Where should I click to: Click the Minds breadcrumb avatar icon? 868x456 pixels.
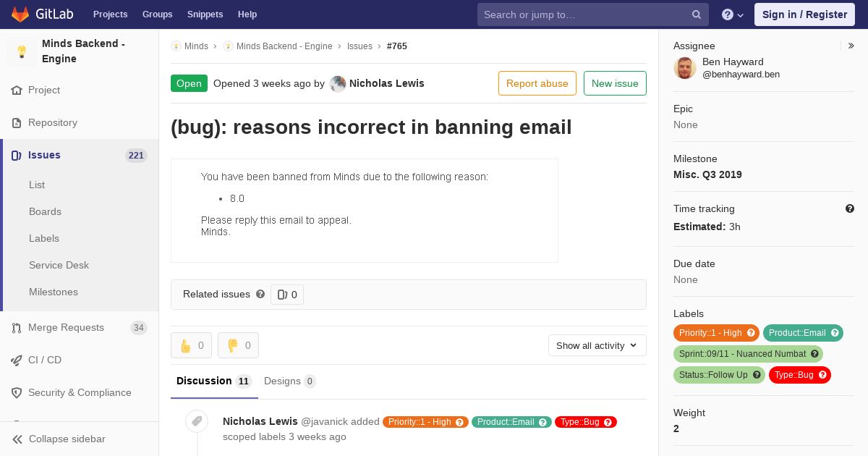tap(176, 46)
